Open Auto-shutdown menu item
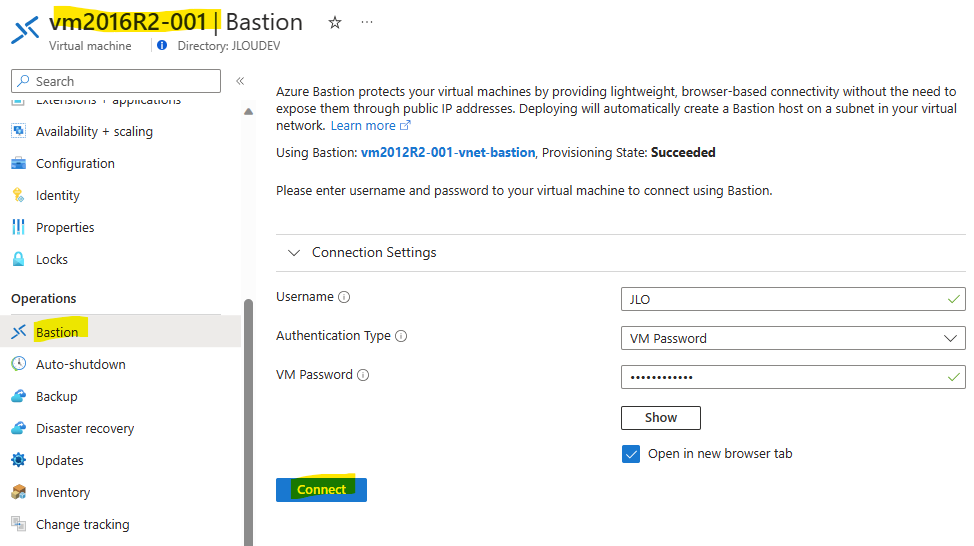The image size is (974, 546). 81,364
